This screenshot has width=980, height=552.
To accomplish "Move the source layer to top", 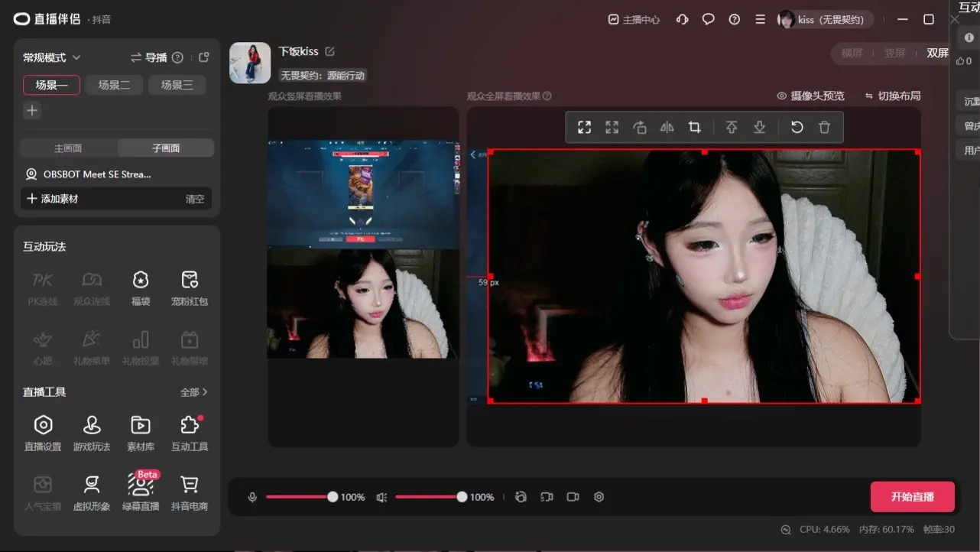I will [732, 128].
